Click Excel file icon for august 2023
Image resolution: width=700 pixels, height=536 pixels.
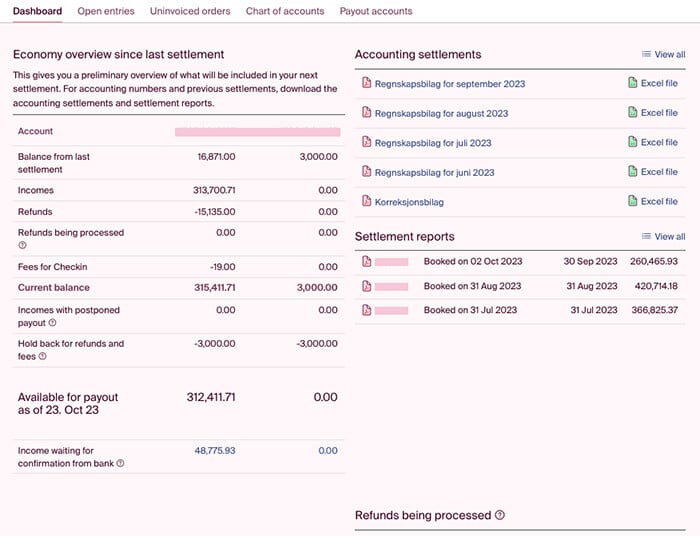(x=633, y=112)
